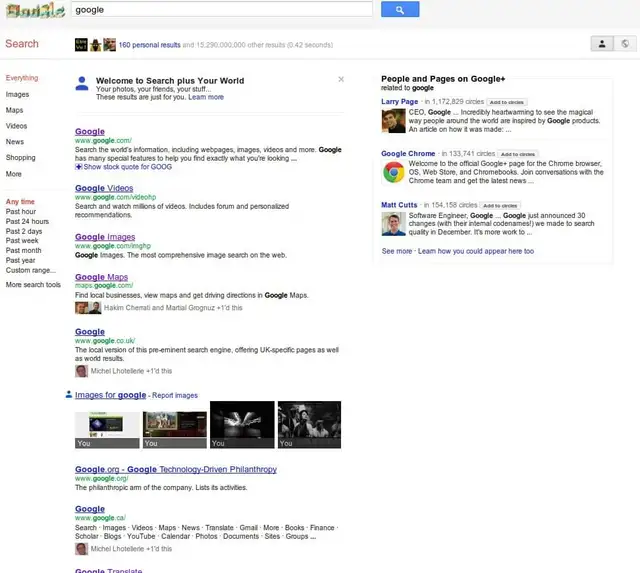Image resolution: width=640 pixels, height=573 pixels.
Task: Open Learn how you could appear here too
Action: [x=476, y=251]
